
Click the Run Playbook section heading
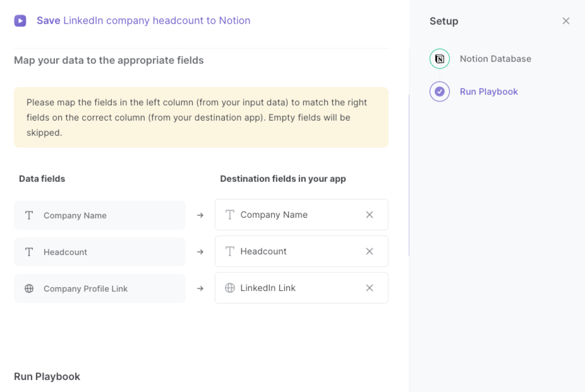pos(47,377)
